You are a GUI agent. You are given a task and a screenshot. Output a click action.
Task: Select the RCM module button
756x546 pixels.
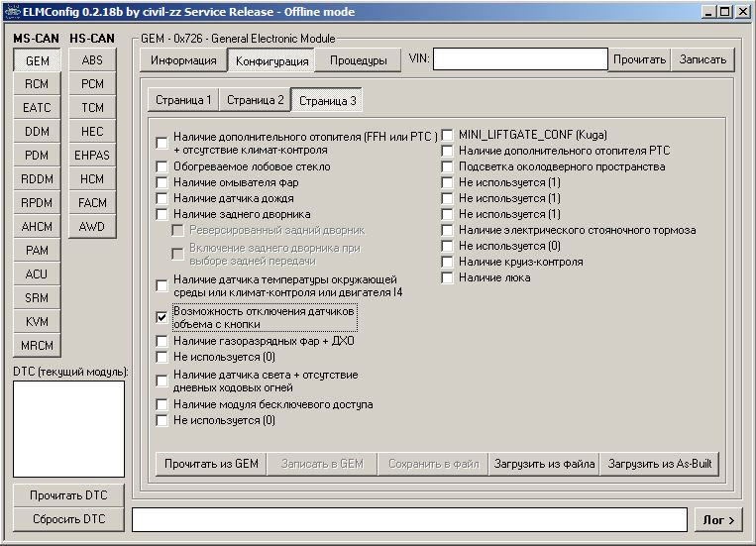click(37, 84)
